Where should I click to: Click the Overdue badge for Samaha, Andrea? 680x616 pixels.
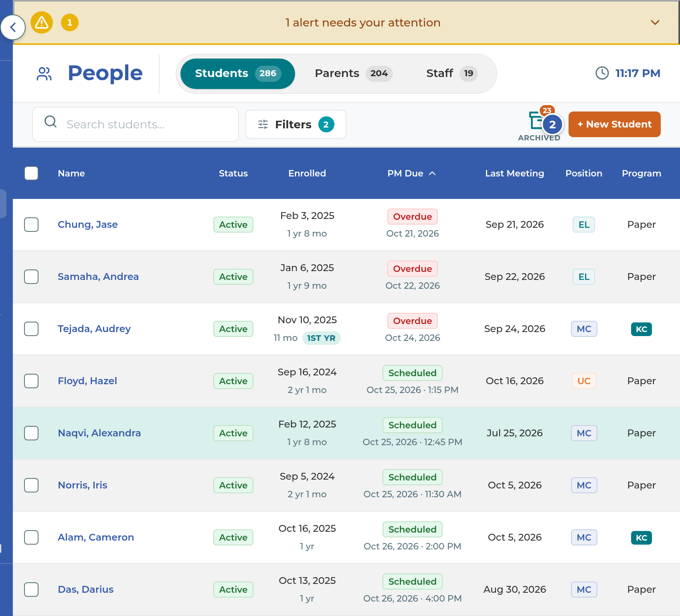tap(413, 269)
